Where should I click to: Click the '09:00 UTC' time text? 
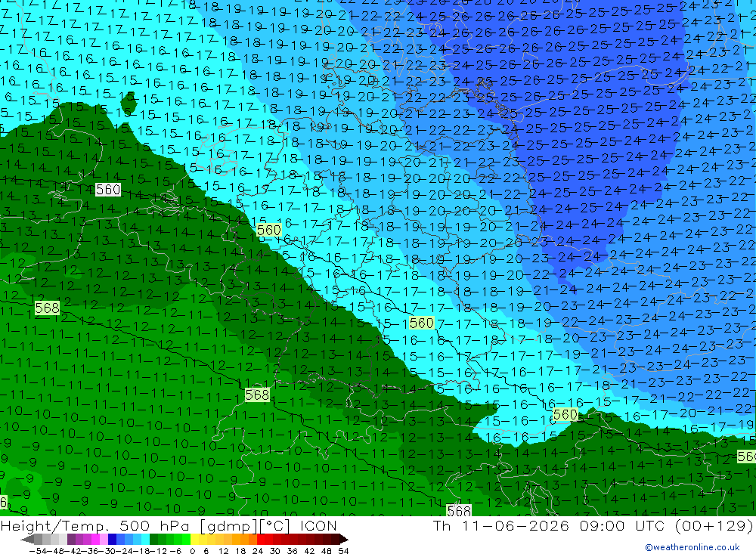622,526
